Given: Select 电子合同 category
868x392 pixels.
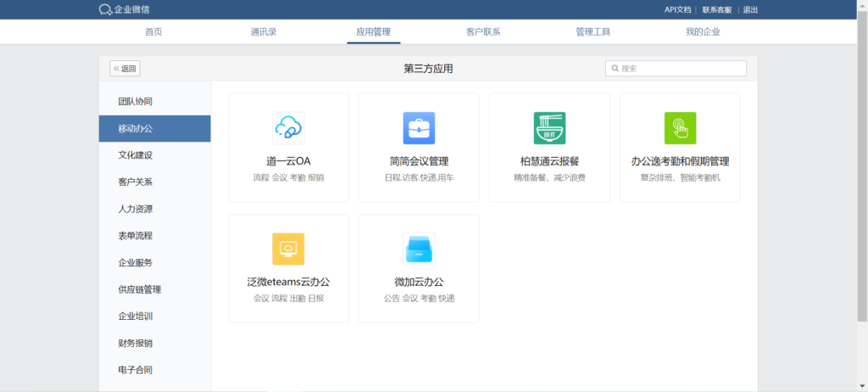Looking at the screenshot, I should pyautogui.click(x=155, y=370).
